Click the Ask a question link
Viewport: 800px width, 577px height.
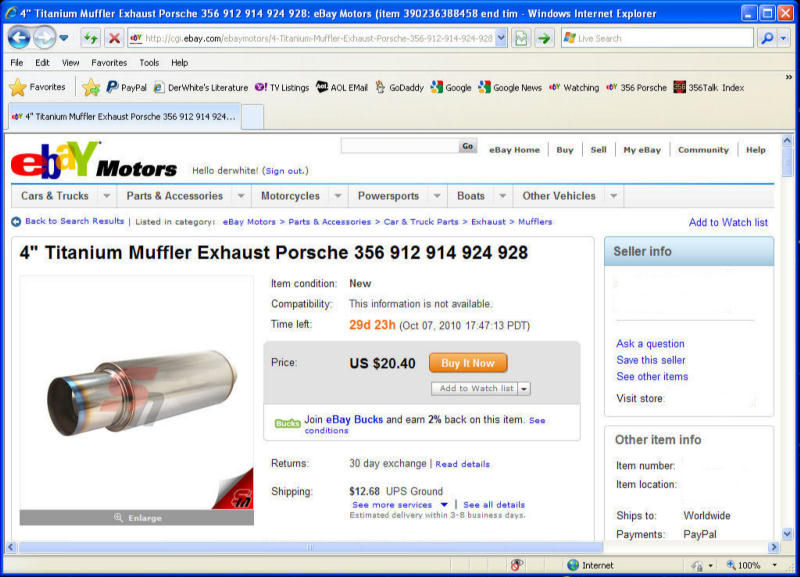650,343
